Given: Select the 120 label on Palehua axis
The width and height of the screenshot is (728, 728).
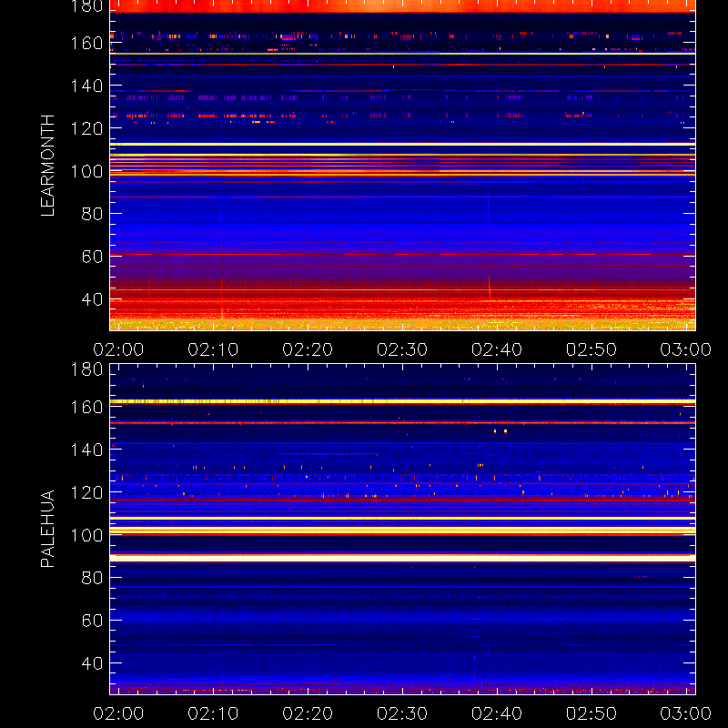Looking at the screenshot, I should 86,492.
